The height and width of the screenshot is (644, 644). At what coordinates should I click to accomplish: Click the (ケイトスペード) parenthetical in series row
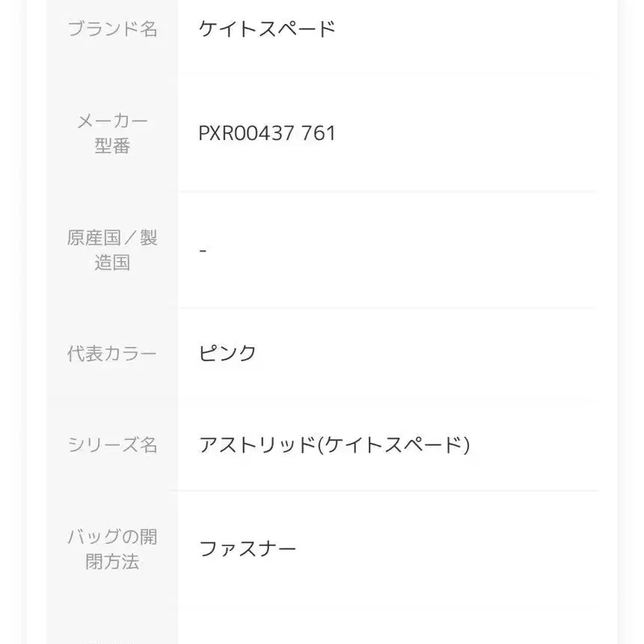pos(393,445)
